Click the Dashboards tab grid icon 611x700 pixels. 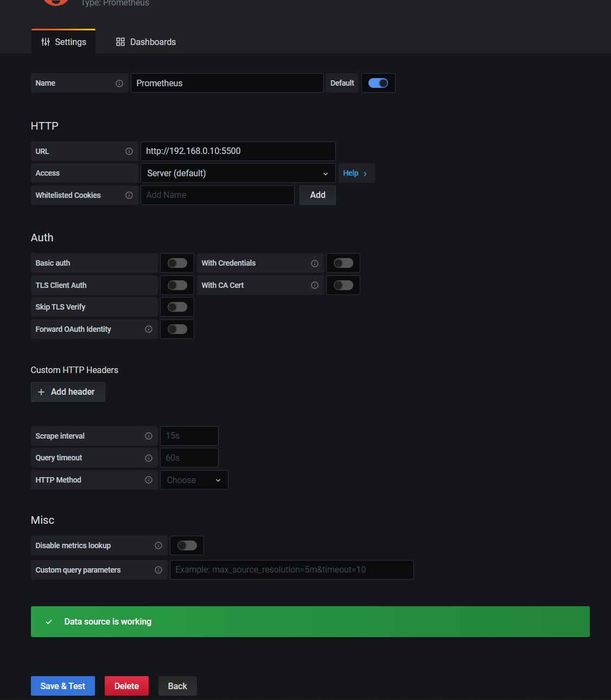click(x=120, y=42)
